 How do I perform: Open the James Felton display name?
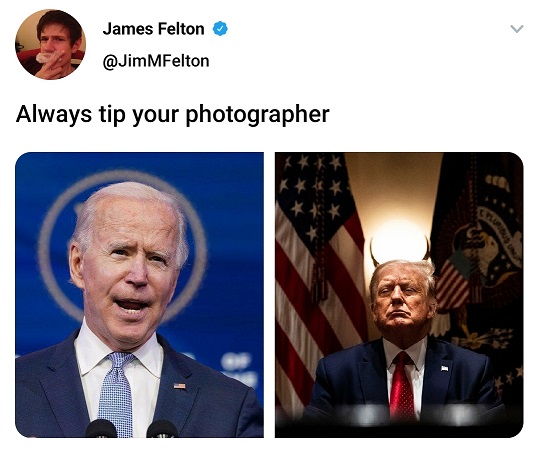pyautogui.click(x=153, y=29)
